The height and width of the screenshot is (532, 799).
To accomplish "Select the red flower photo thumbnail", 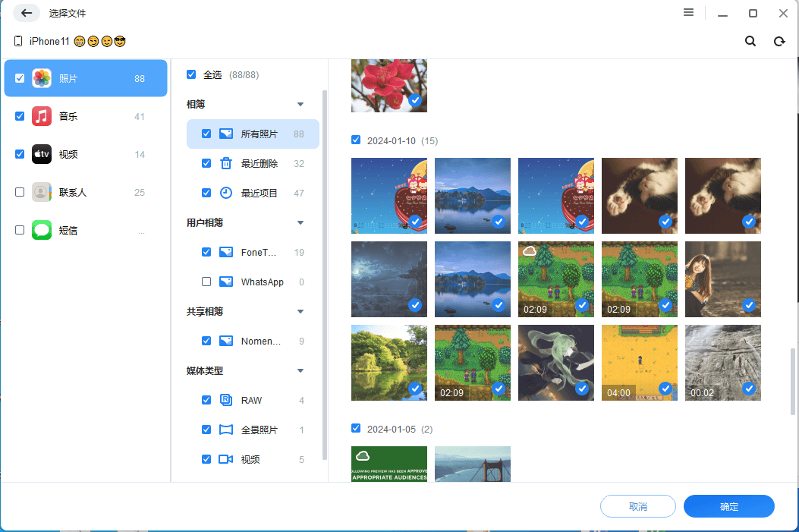I will 388,85.
